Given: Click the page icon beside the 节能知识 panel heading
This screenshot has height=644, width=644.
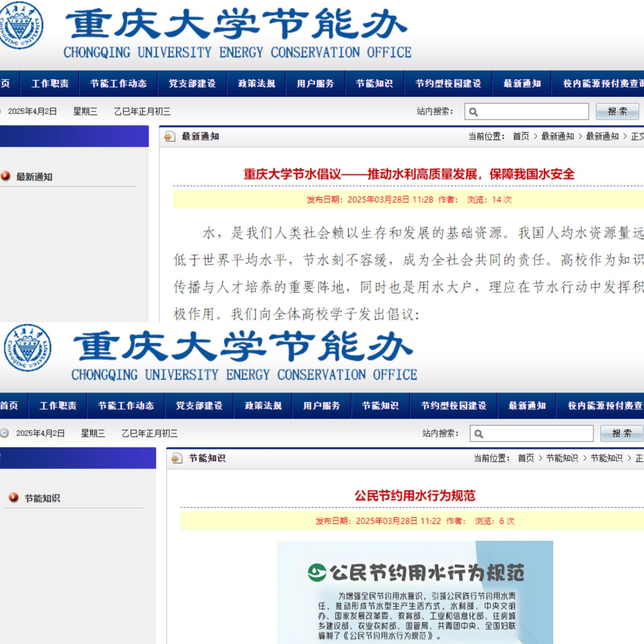Looking at the screenshot, I should [177, 458].
